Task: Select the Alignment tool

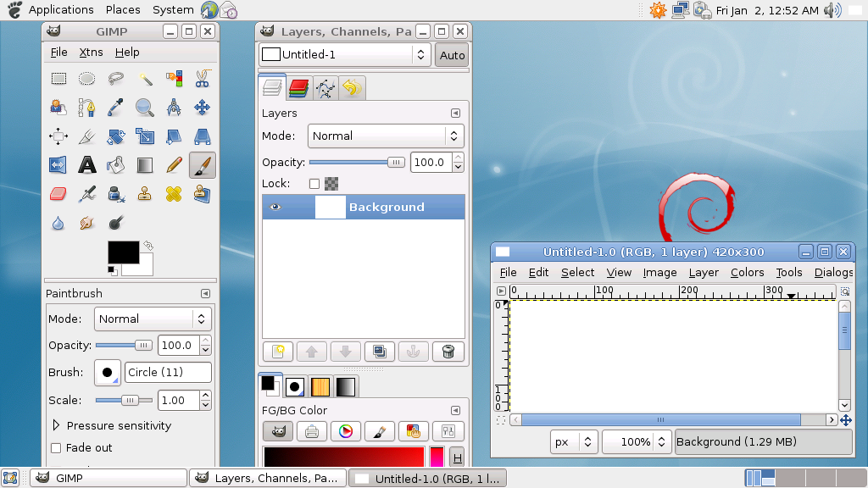Action: click(x=58, y=136)
